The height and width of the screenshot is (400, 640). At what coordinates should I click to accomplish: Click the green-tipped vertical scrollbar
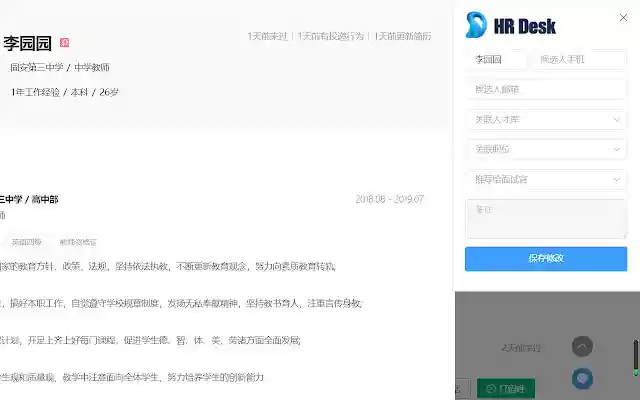click(636, 358)
